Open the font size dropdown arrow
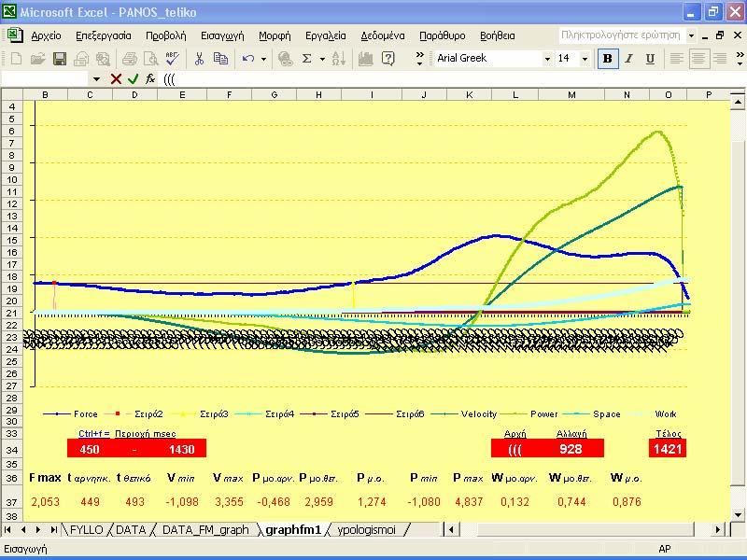The image size is (747, 560). point(585,59)
